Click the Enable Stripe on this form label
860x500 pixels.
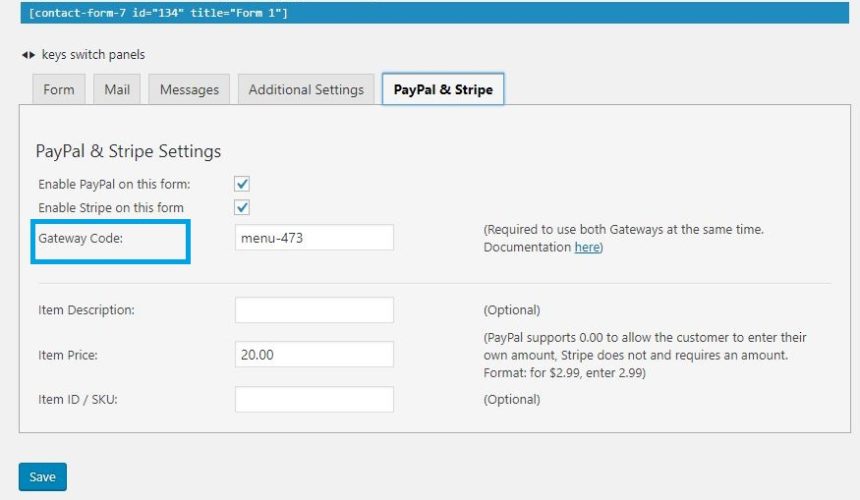[111, 208]
